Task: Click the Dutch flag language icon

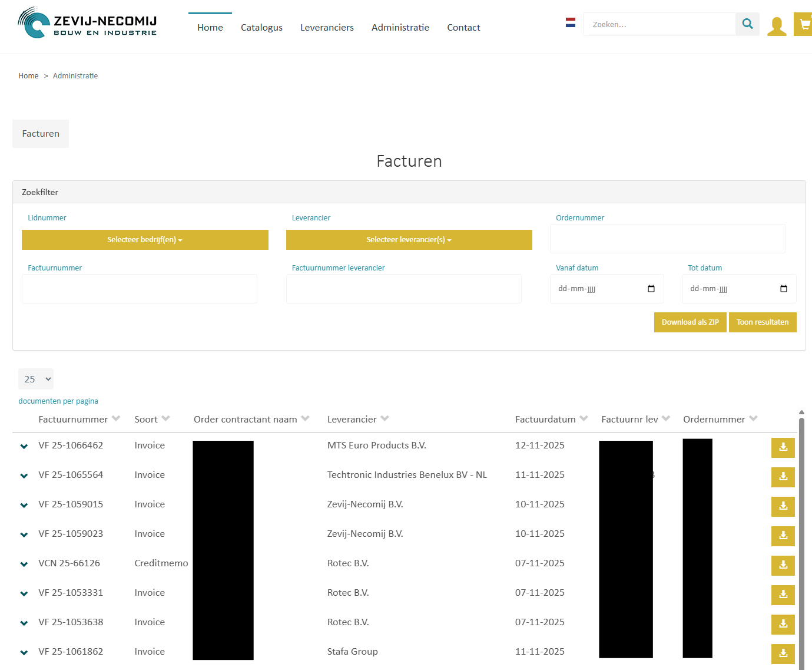Action: click(x=570, y=22)
